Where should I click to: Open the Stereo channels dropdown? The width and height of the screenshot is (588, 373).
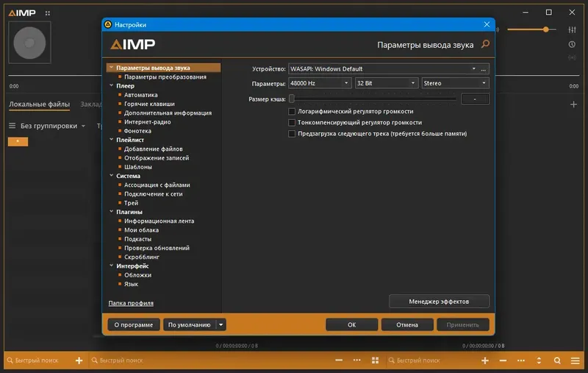pos(455,83)
